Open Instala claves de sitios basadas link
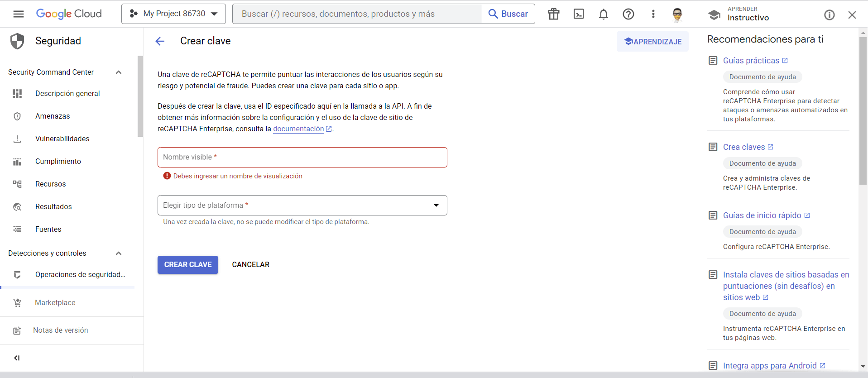The height and width of the screenshot is (378, 868). pyautogui.click(x=786, y=286)
